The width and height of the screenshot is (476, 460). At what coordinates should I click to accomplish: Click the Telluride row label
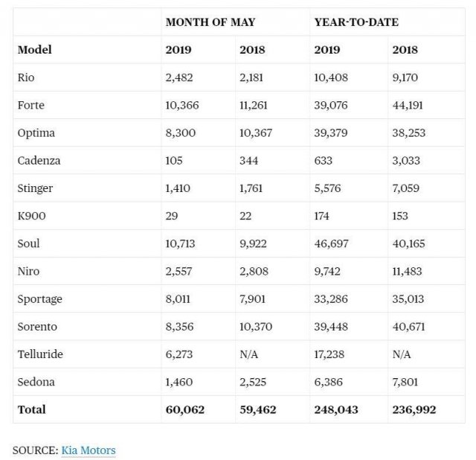(x=39, y=354)
